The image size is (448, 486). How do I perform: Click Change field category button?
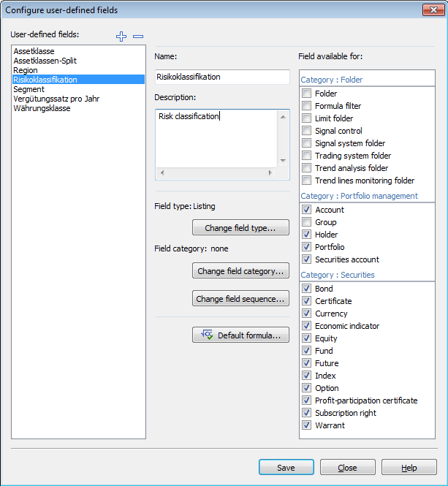coord(240,271)
